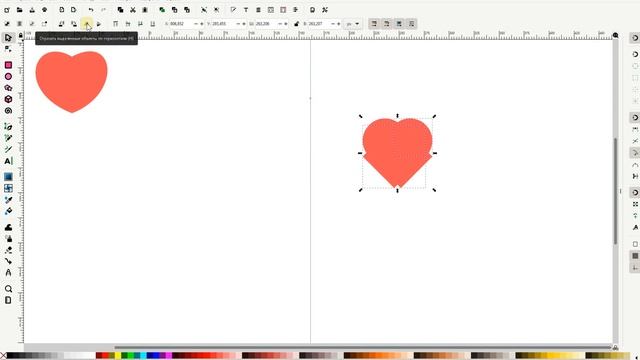Screen dimensions: 640x360
Task: Save the document with the save icon
Action: coord(32,10)
